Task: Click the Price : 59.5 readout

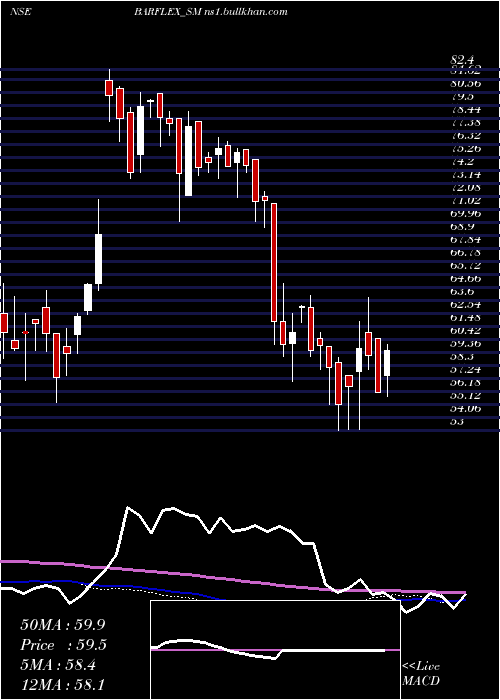Action: click(63, 645)
